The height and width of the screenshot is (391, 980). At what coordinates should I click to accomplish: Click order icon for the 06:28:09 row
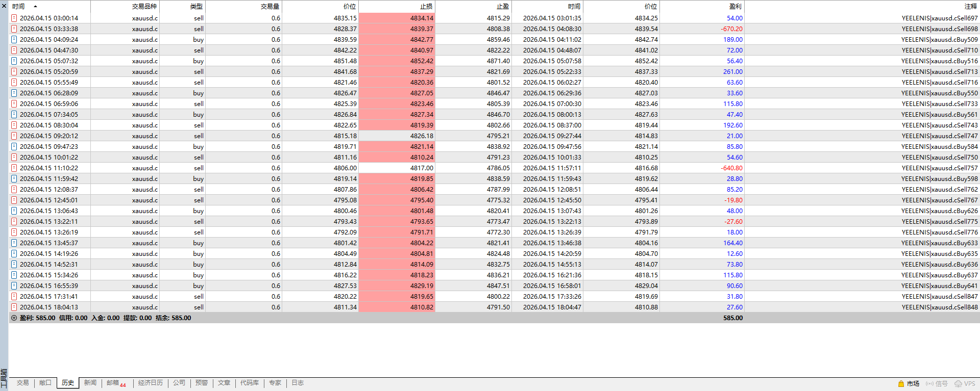(x=14, y=93)
